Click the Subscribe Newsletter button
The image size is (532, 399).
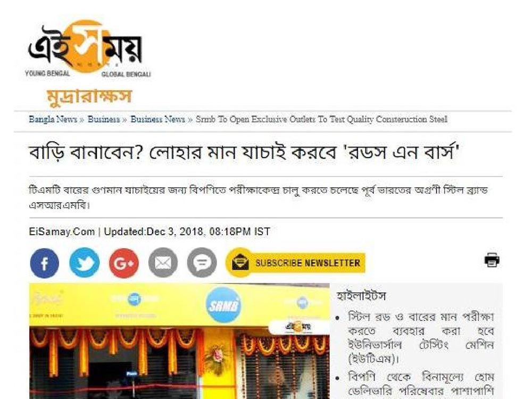click(295, 263)
